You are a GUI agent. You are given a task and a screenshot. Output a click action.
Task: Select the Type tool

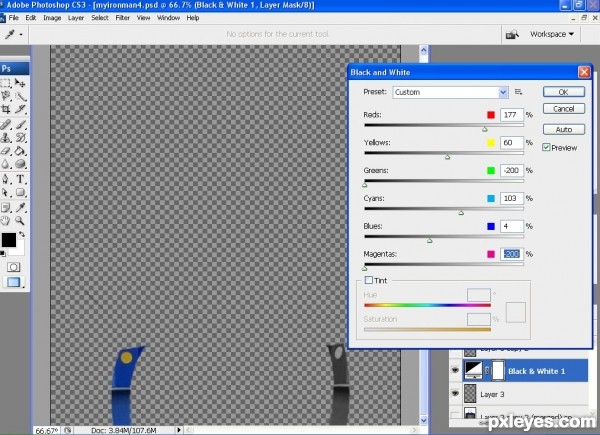20,179
